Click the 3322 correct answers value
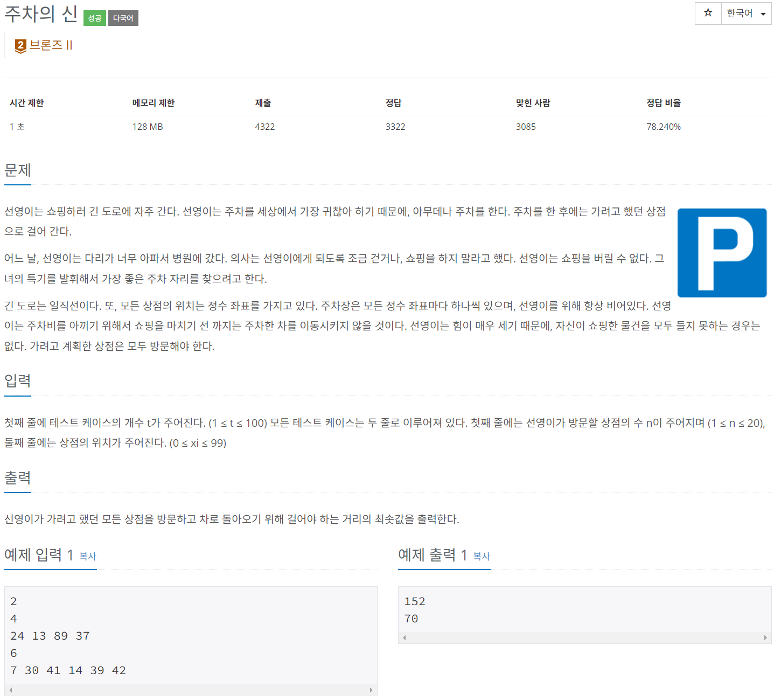774x700 pixels. coord(395,127)
